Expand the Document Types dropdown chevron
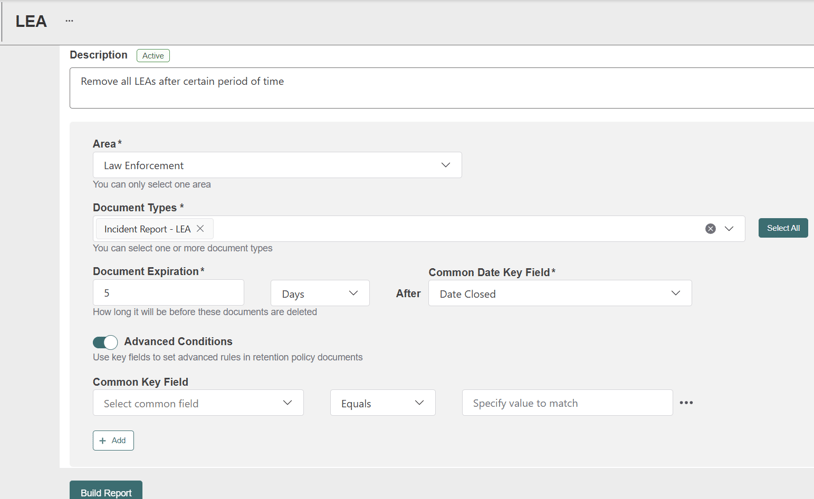This screenshot has height=499, width=814. pos(729,228)
